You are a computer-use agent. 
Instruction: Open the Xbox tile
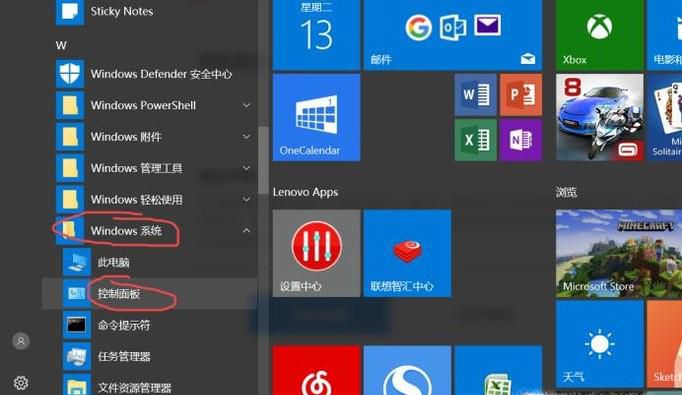pyautogui.click(x=599, y=35)
